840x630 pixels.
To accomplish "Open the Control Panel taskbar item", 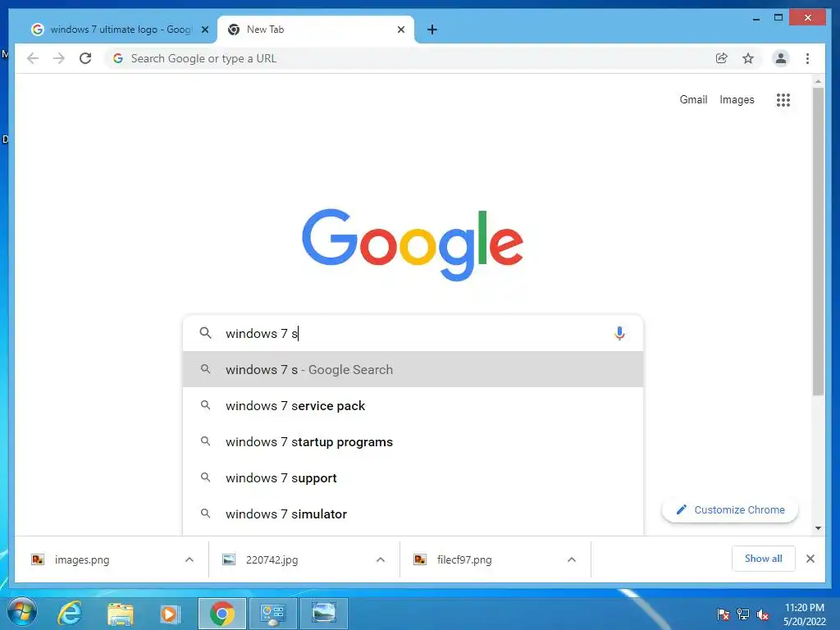I will 272,614.
